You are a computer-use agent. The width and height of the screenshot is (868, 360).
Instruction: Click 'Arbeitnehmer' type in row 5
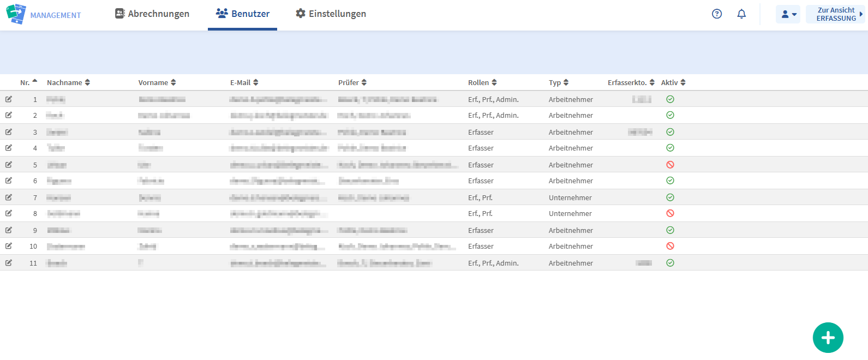[571, 165]
